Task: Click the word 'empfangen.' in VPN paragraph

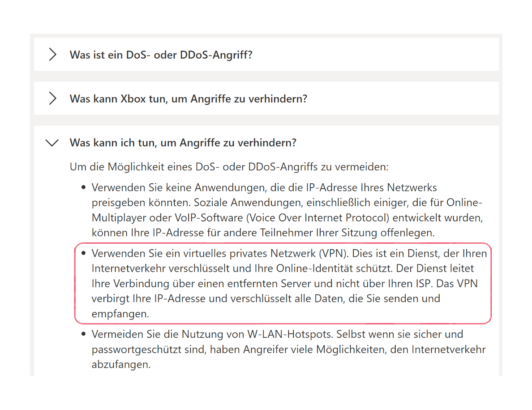Action: pos(120,314)
